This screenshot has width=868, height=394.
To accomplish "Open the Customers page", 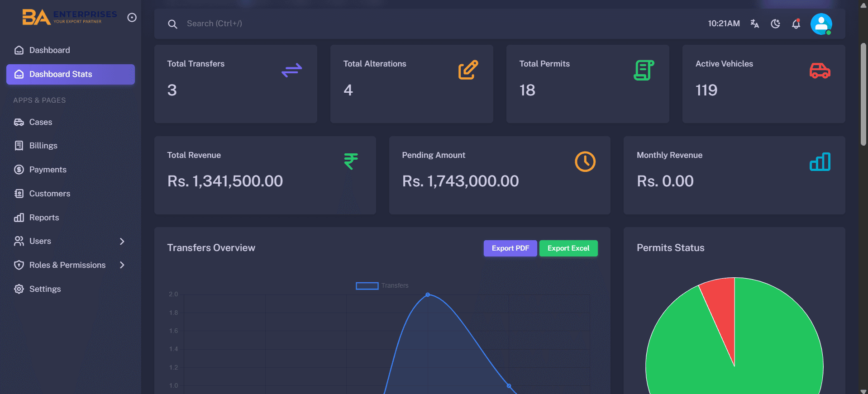I will pyautogui.click(x=71, y=194).
